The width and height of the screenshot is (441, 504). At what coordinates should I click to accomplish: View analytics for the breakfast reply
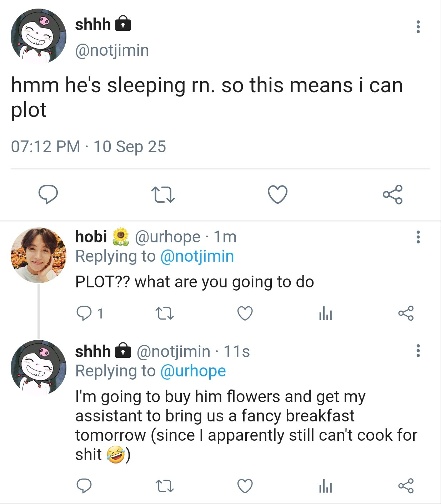pyautogui.click(x=325, y=486)
